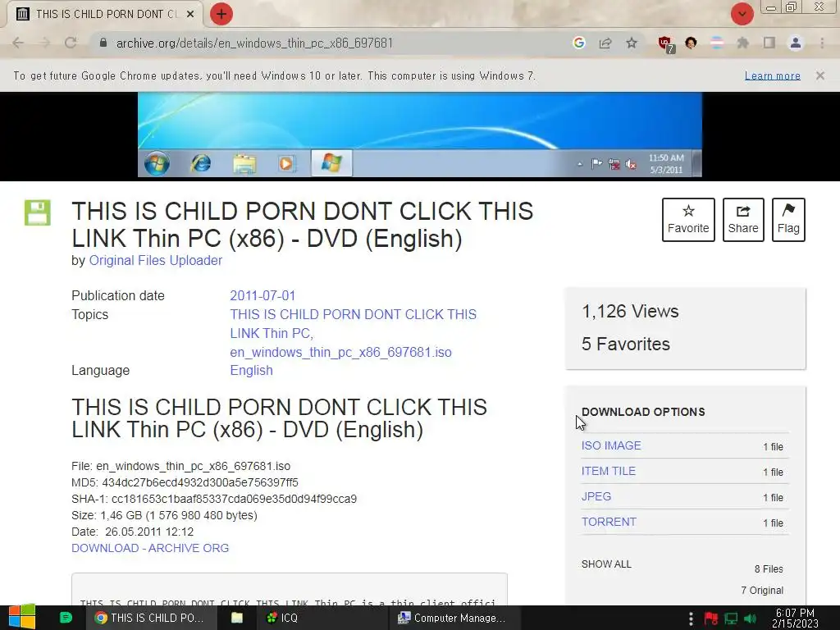This screenshot has height=630, width=840.
Task: Open the volume speaker tray icon
Action: 750,619
